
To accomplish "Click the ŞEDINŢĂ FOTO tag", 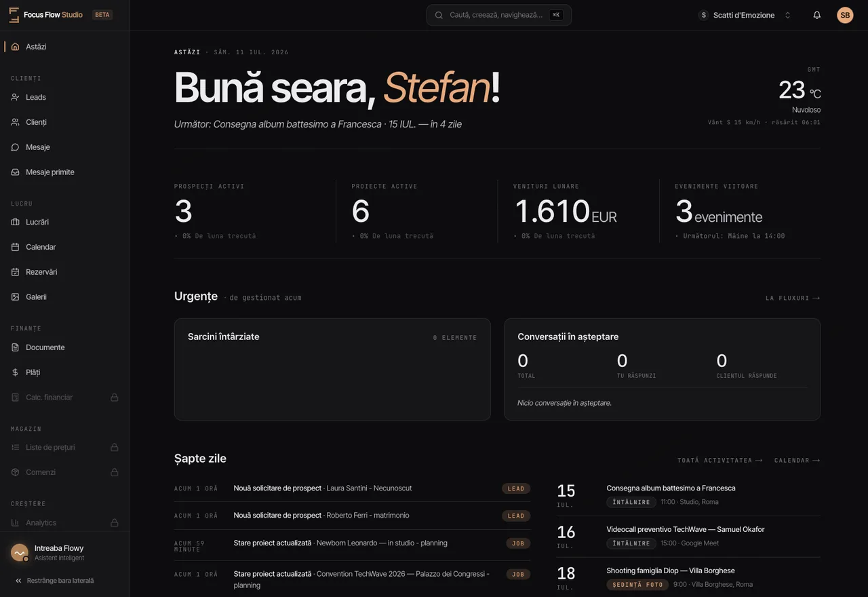I will pyautogui.click(x=637, y=585).
